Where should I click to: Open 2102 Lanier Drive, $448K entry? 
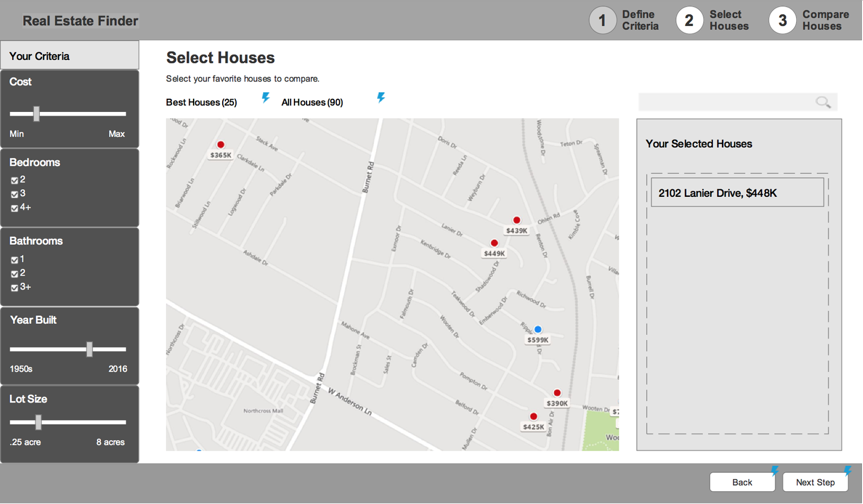[x=737, y=192]
